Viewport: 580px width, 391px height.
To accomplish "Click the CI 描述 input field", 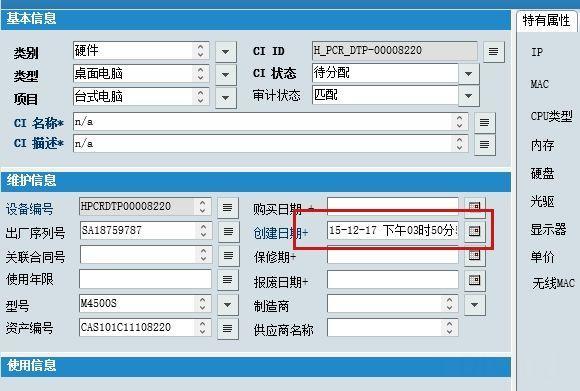I will [271, 144].
